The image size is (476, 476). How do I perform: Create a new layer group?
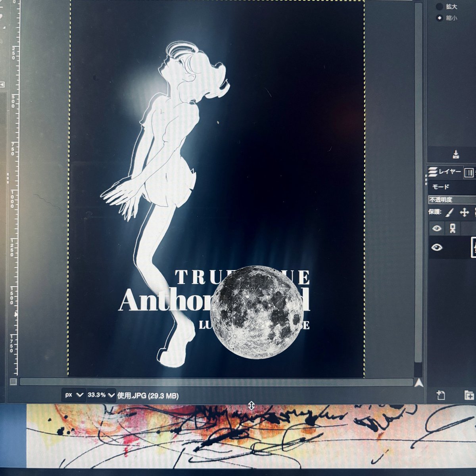click(x=469, y=395)
